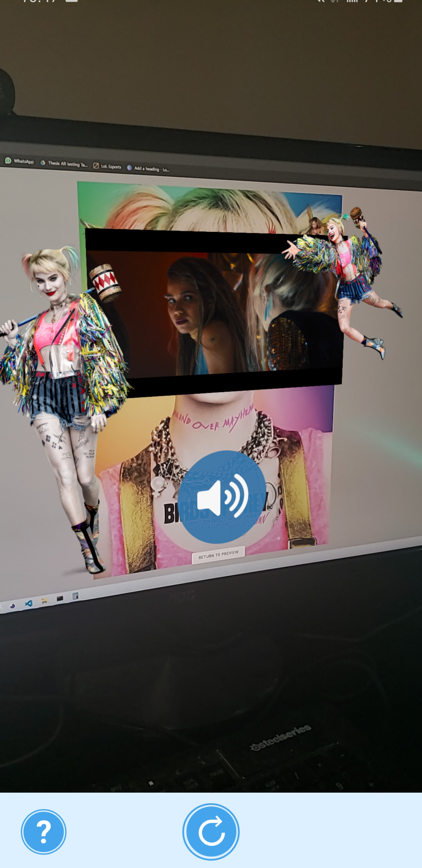Click the purple crescent taskbar icon
The image size is (422, 868).
tap(13, 606)
